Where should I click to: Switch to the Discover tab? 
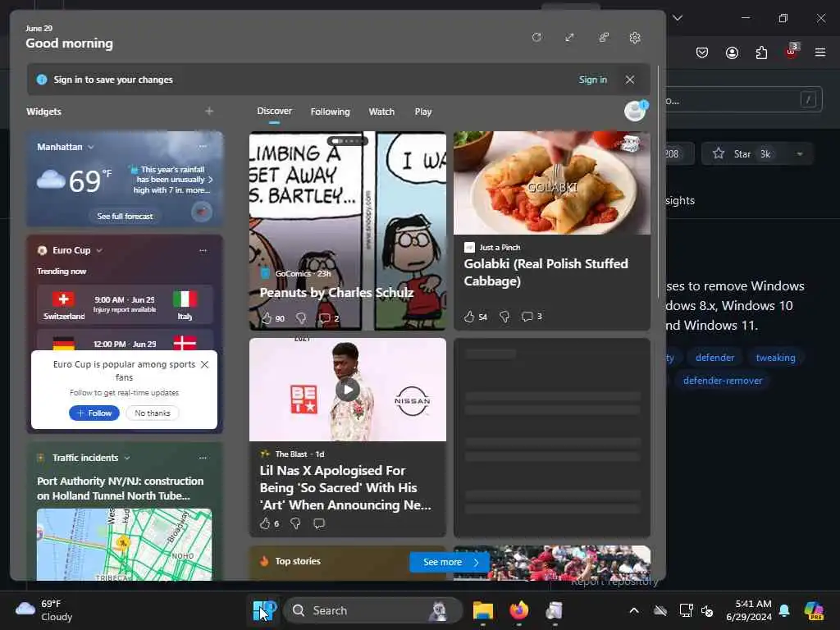[x=274, y=111]
